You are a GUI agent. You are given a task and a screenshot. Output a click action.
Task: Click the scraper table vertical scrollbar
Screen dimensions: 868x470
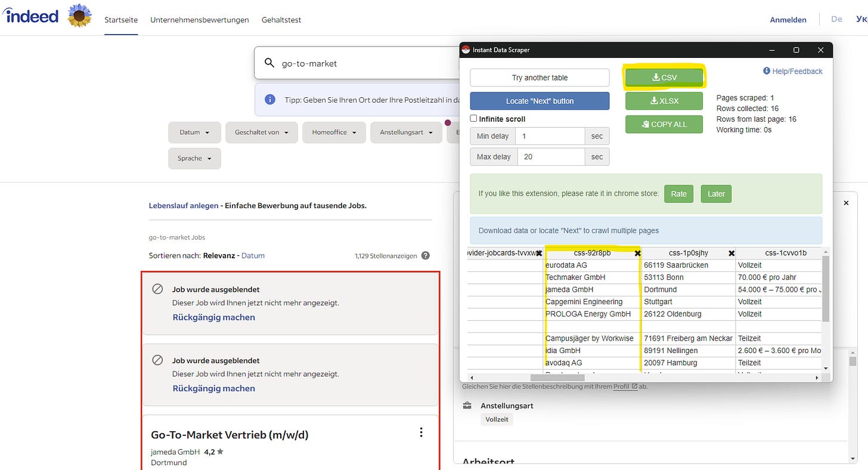[825, 289]
